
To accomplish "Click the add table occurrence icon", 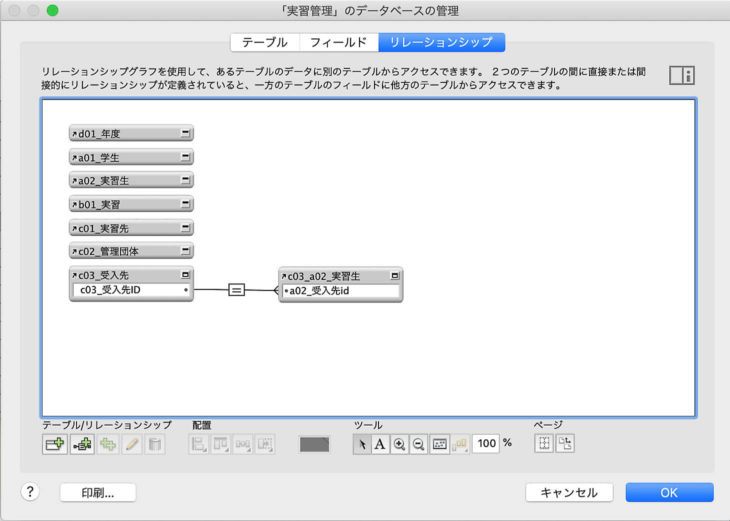I will click(55, 444).
